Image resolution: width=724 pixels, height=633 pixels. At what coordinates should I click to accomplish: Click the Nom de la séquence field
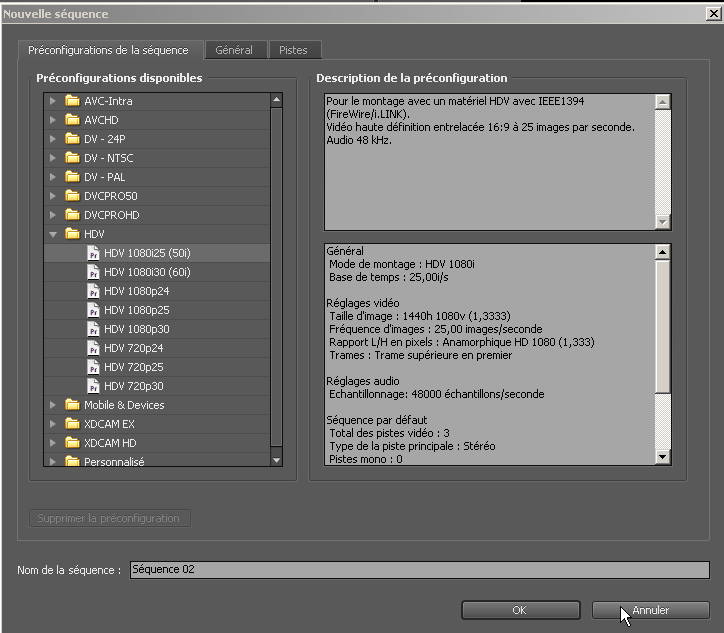419,570
